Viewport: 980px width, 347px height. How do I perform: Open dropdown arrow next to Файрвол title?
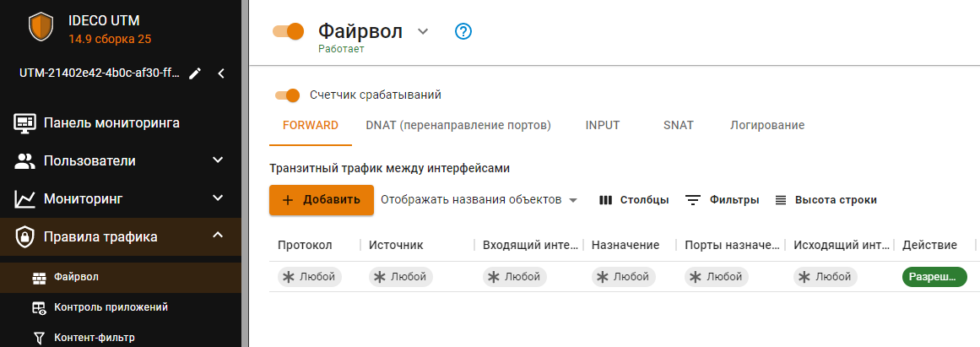tap(423, 31)
